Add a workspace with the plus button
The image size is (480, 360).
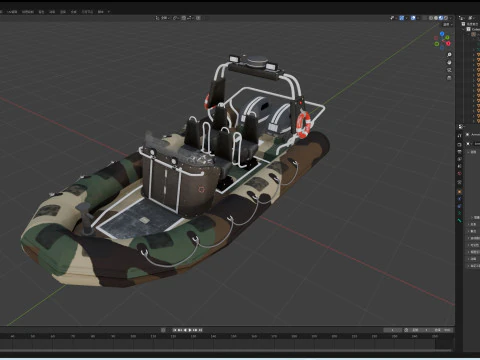click(109, 12)
